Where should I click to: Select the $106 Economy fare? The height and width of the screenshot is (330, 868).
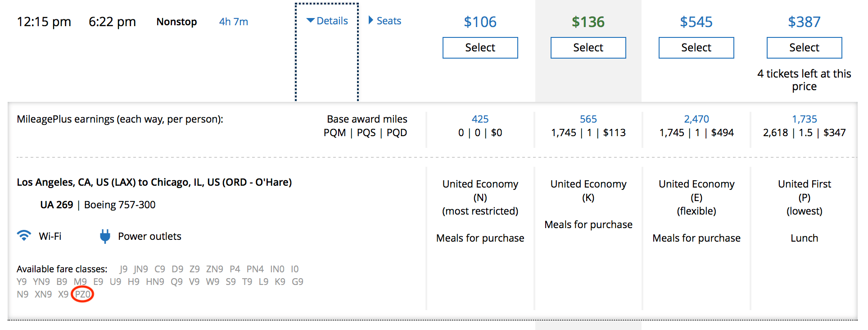[480, 48]
